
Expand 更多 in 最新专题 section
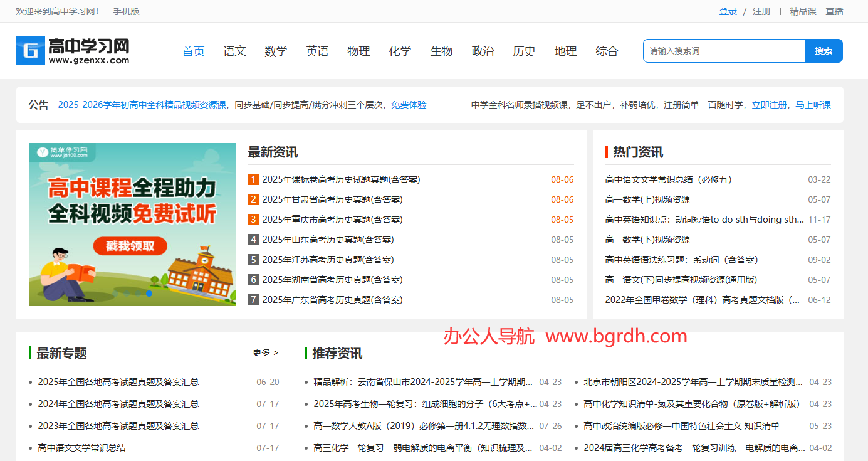click(265, 352)
